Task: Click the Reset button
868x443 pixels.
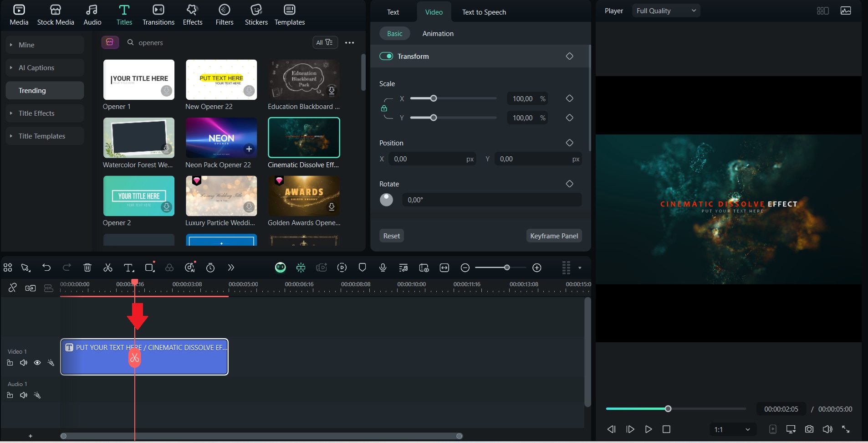Action: [392, 236]
